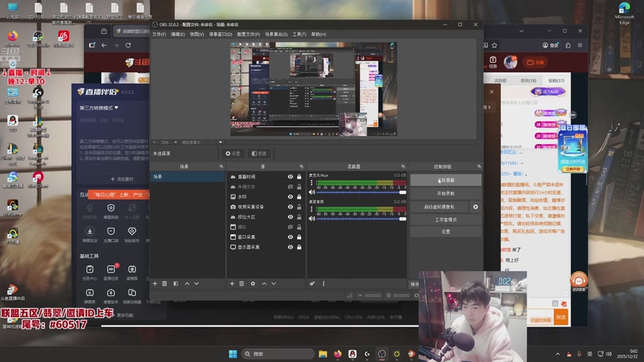Viewport: 644px width, 362px height.
Task: Click 开始录制 button
Action: 446,193
